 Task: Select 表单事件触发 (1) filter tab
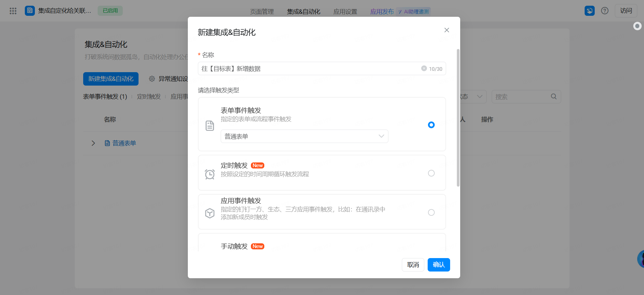(x=105, y=97)
